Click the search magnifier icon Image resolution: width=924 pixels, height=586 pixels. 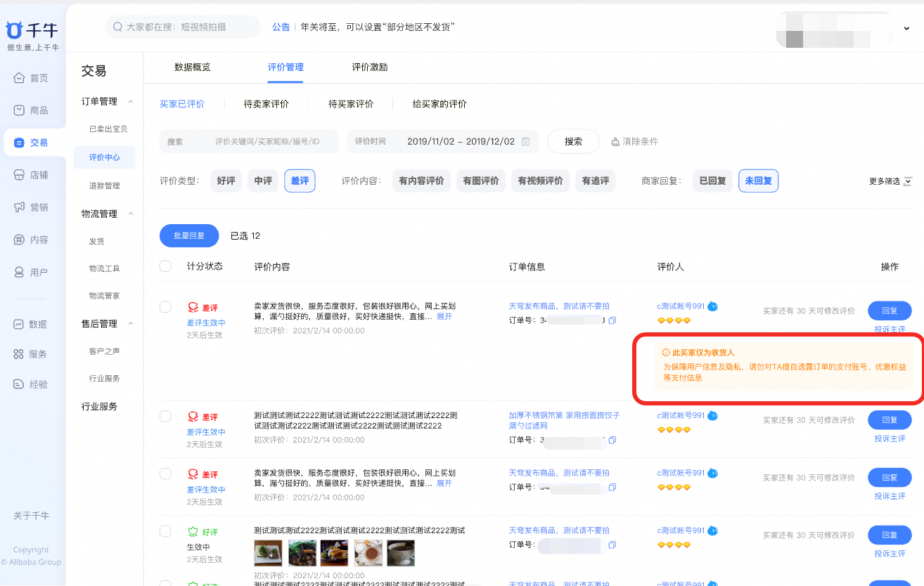click(x=117, y=27)
